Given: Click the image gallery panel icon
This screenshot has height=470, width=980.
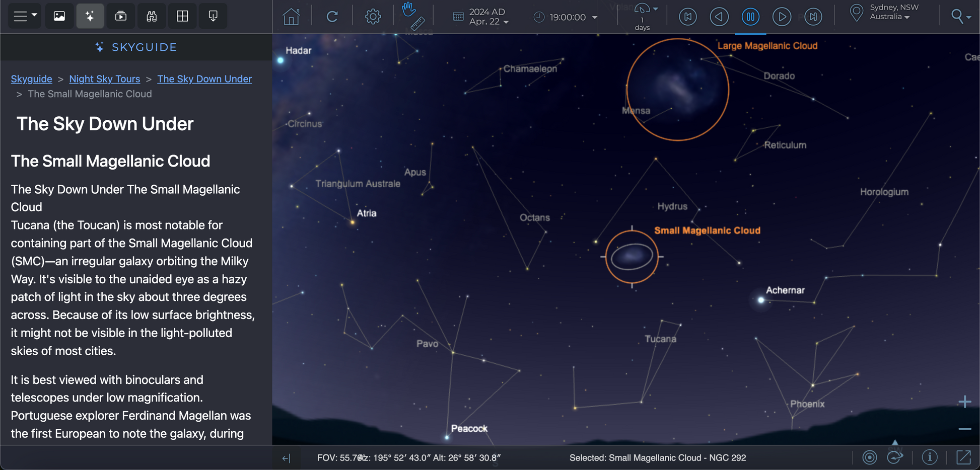Looking at the screenshot, I should (59, 16).
